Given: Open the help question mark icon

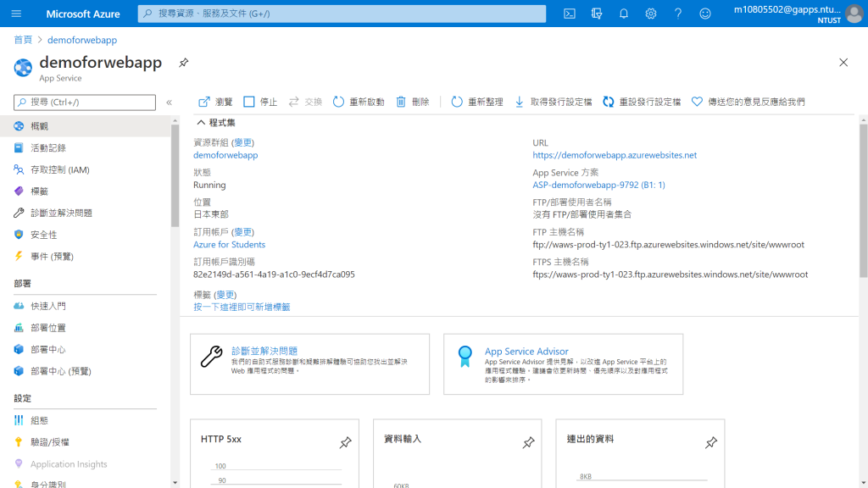Looking at the screenshot, I should [677, 14].
